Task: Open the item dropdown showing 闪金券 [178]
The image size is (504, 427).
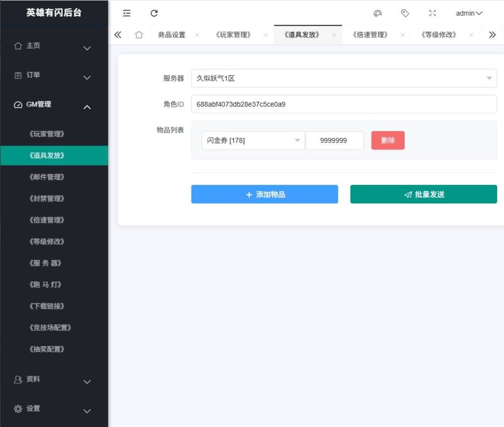Action: (252, 140)
